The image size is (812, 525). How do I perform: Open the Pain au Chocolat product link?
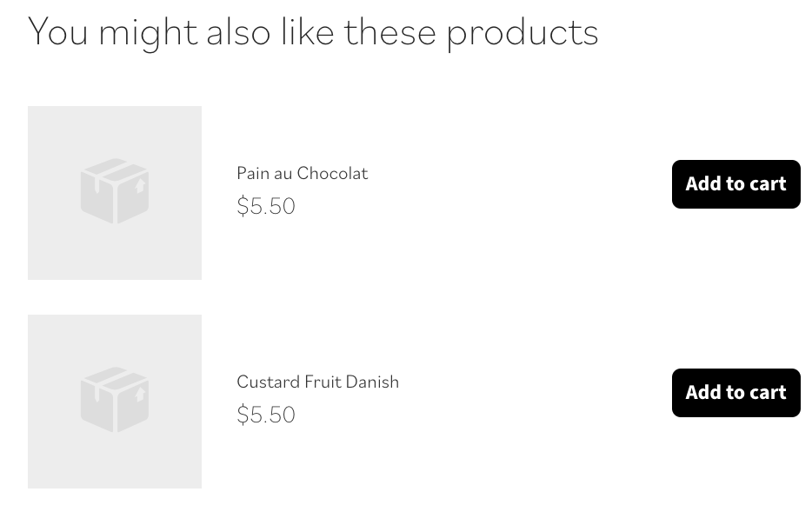point(302,173)
